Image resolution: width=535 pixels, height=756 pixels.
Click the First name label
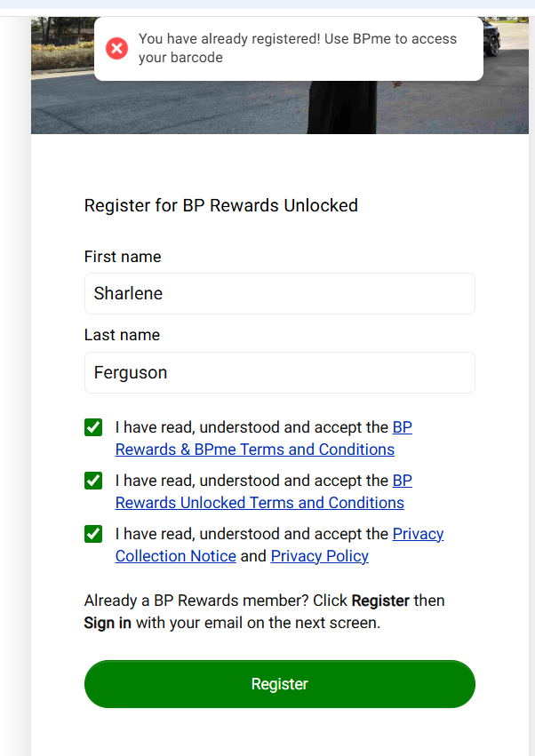[x=123, y=257]
